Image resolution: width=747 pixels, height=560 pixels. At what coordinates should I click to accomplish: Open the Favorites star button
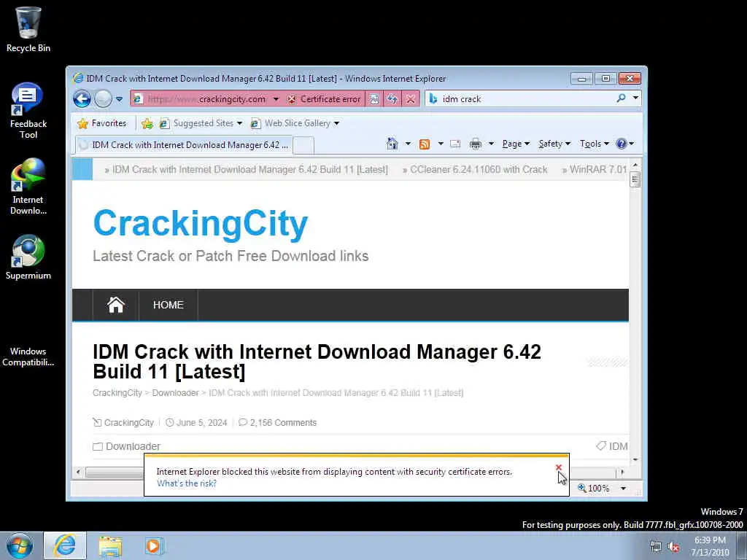(102, 123)
